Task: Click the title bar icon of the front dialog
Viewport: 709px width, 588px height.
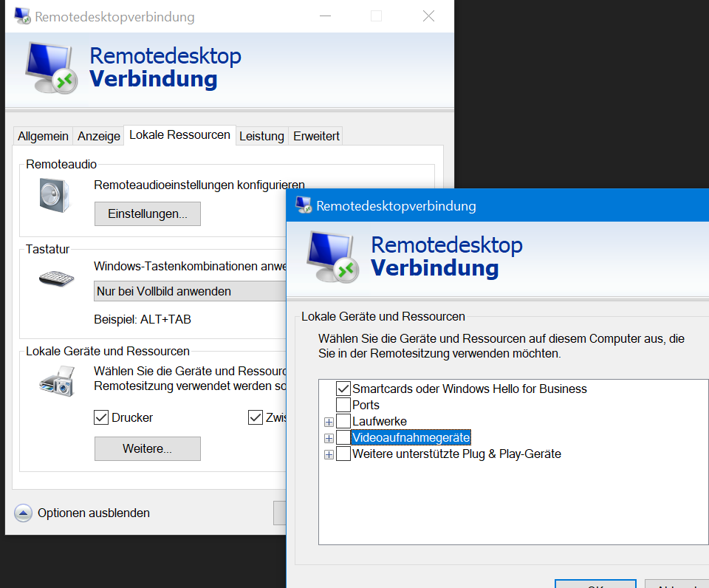Action: pos(304,205)
